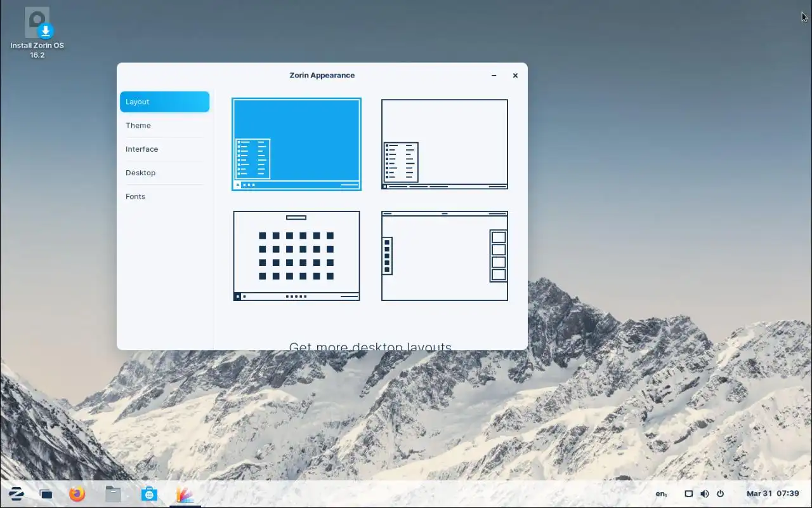Launch Firefox from the taskbar
Viewport: 812px width, 508px height.
pyautogui.click(x=77, y=494)
